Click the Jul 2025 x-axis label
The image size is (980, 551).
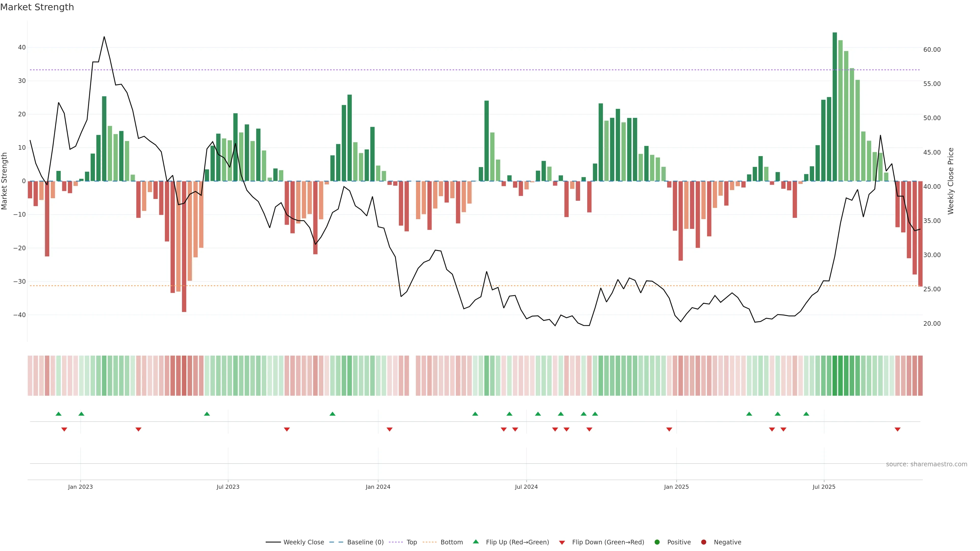point(824,487)
